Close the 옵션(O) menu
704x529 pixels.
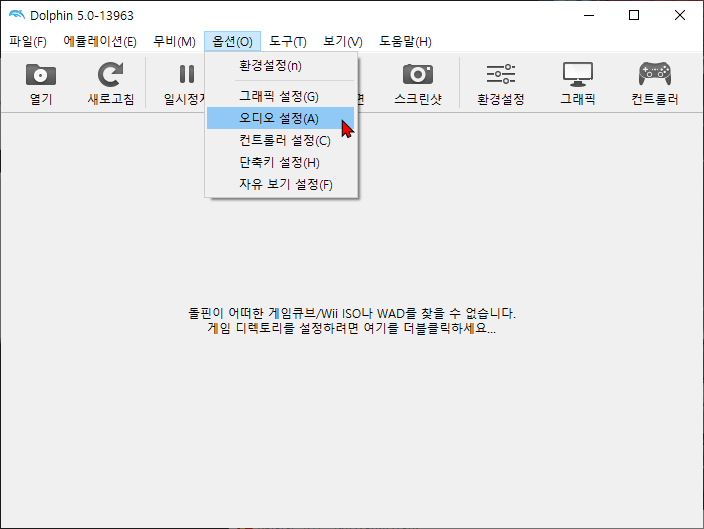[x=232, y=41]
